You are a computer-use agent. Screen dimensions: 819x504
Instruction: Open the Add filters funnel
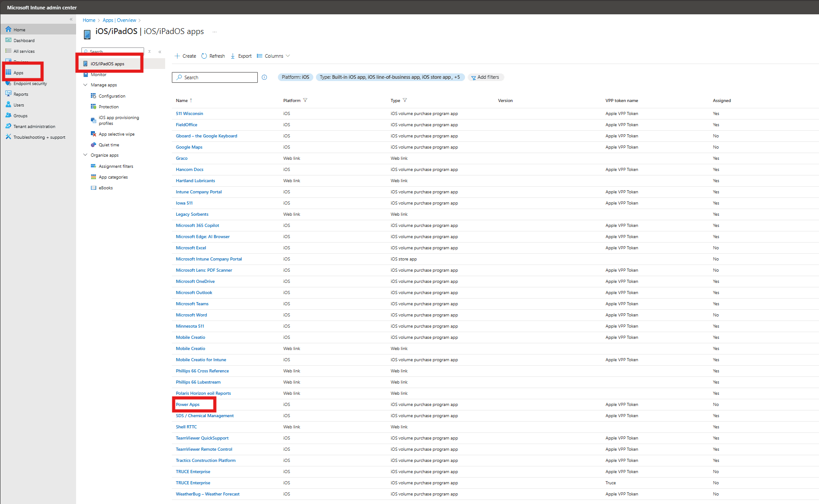[x=486, y=77]
